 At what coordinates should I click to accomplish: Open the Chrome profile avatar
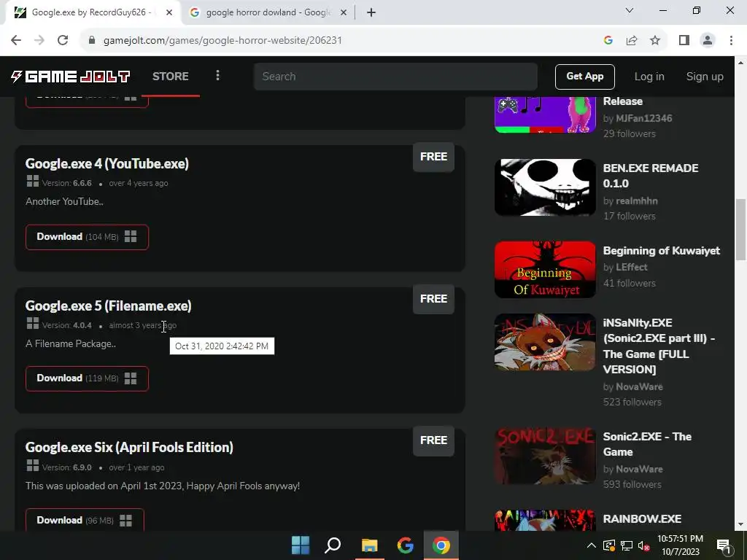pos(708,41)
